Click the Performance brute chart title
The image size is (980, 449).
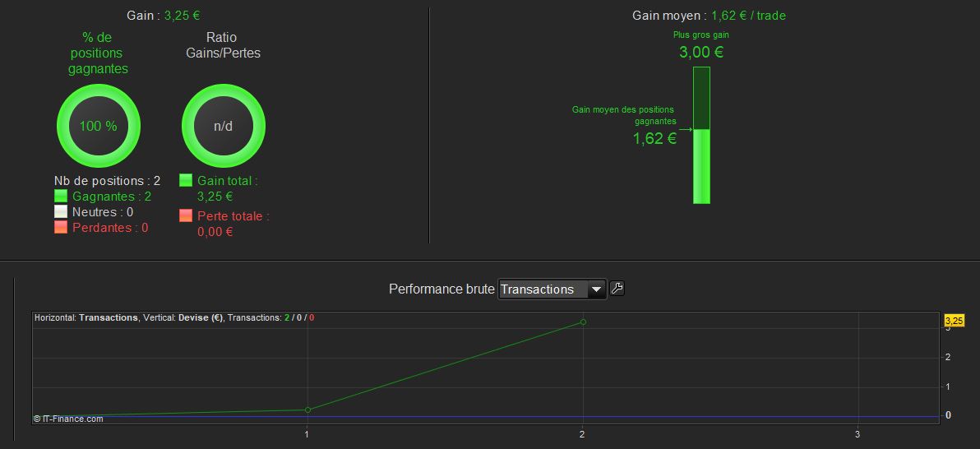point(441,289)
